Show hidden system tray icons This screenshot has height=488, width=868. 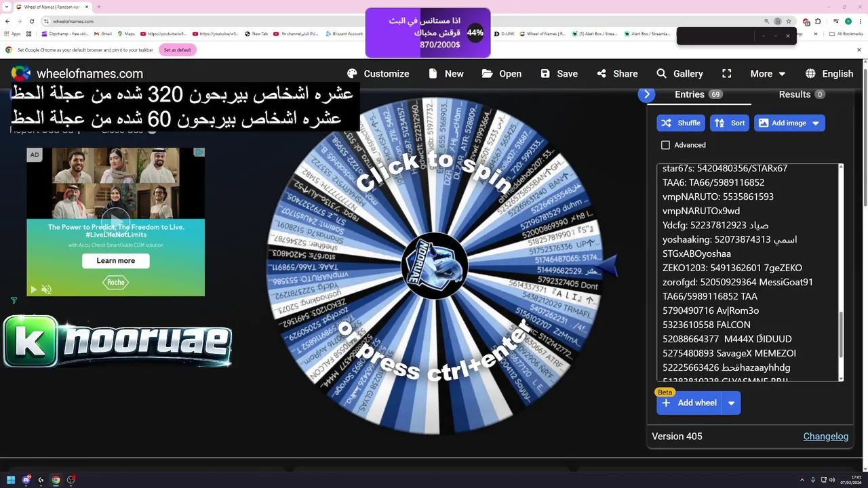click(802, 480)
